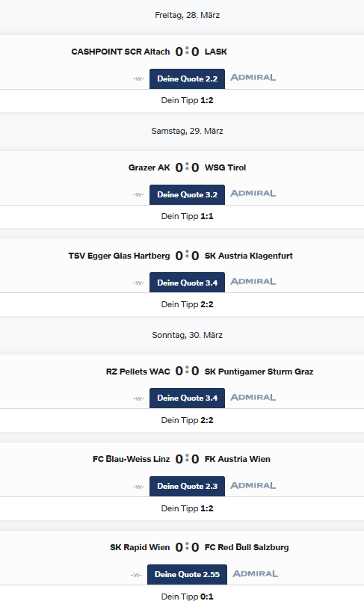Select team FC Red Bull Salzburg
This screenshot has height=607, width=364.
[247, 547]
